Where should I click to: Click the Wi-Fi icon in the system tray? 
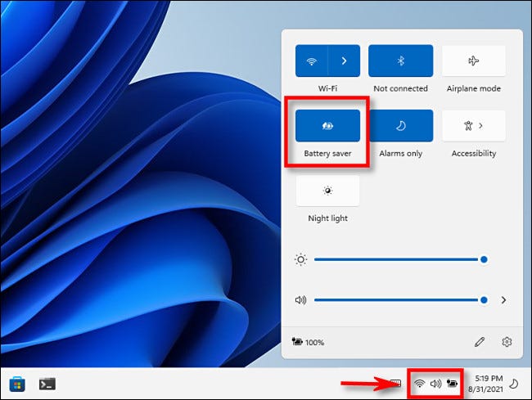coord(419,383)
